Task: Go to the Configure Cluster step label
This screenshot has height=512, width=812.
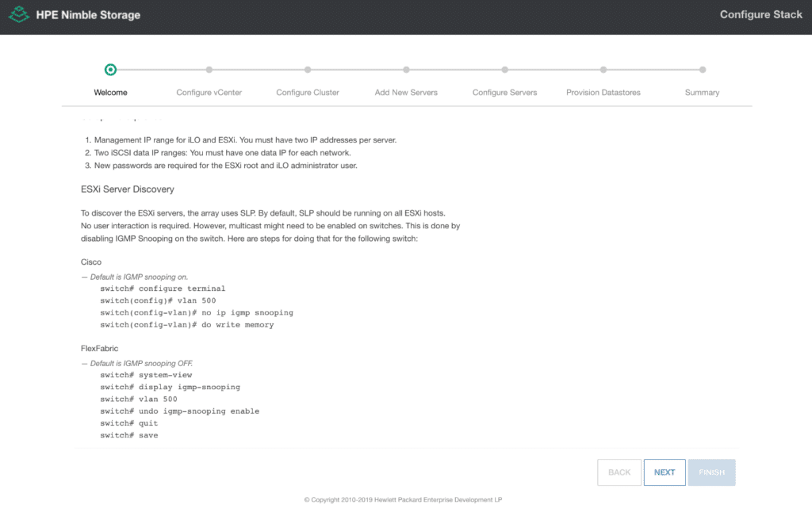Action: coord(308,92)
